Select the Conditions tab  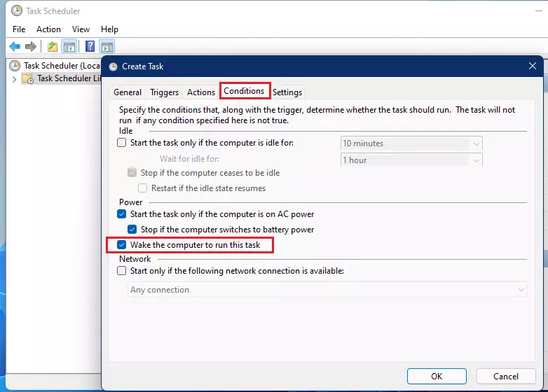click(244, 91)
